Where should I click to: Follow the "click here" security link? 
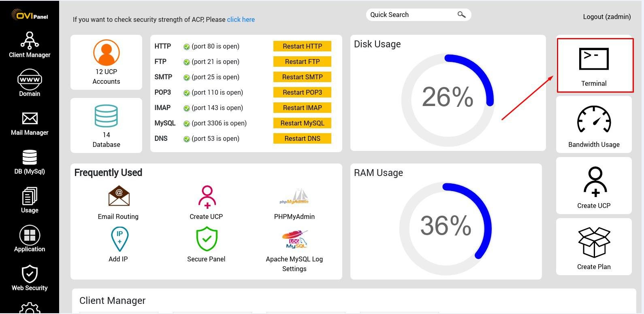tap(241, 19)
